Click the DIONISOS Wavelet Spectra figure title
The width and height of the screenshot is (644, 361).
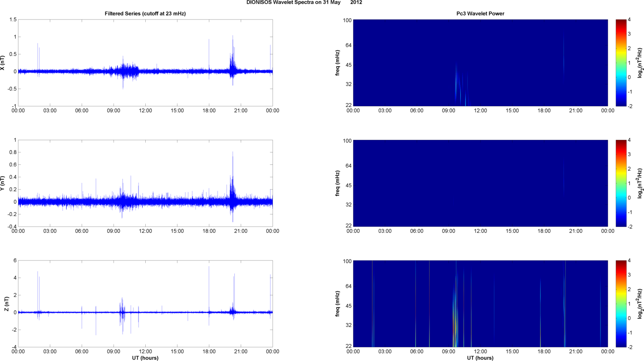click(304, 3)
